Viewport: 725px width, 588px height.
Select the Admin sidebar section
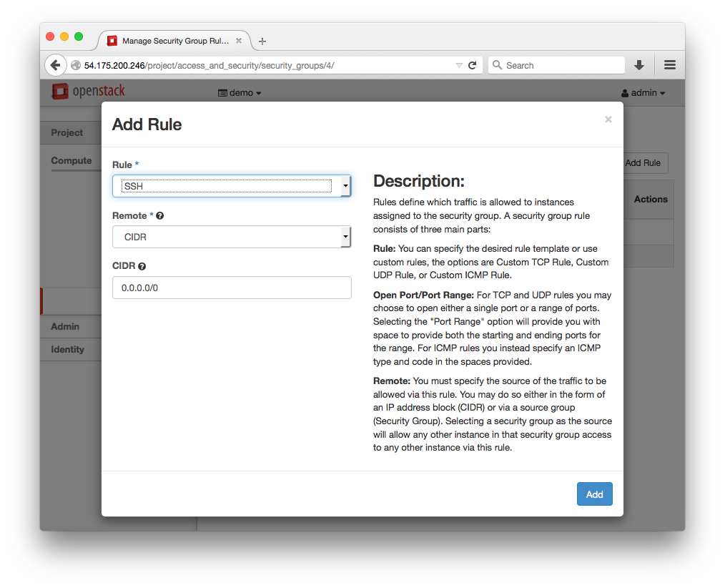[65, 326]
